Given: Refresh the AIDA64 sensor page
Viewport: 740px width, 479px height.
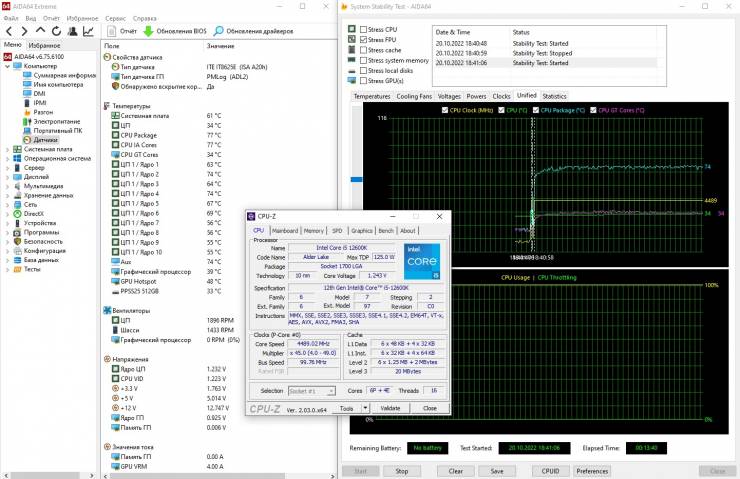Looking at the screenshot, I should click(x=57, y=31).
